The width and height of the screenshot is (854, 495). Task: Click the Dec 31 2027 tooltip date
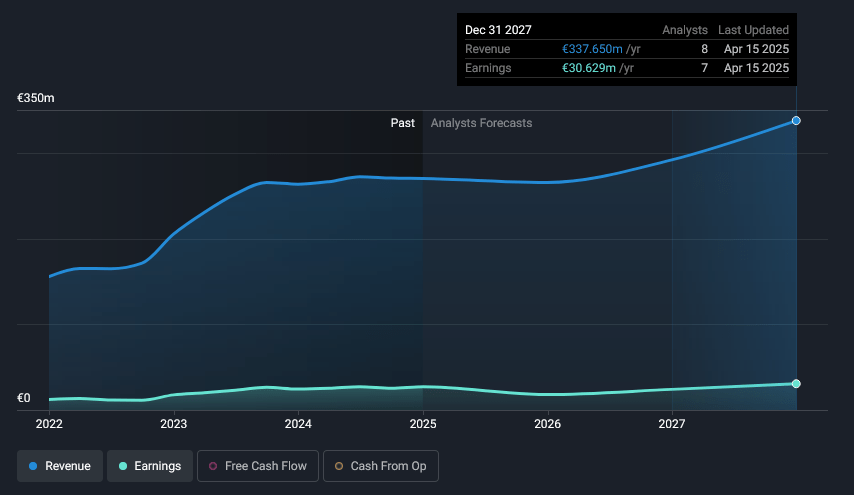[498, 30]
